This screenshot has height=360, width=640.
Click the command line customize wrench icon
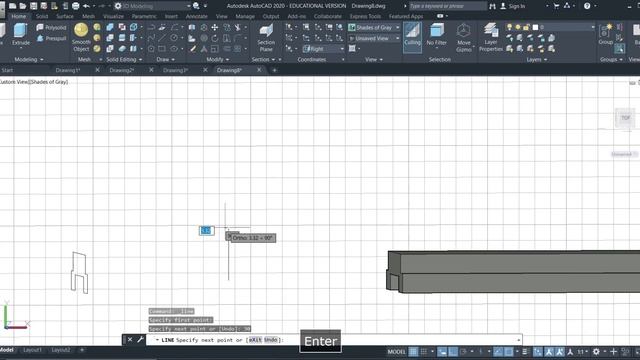140,340
